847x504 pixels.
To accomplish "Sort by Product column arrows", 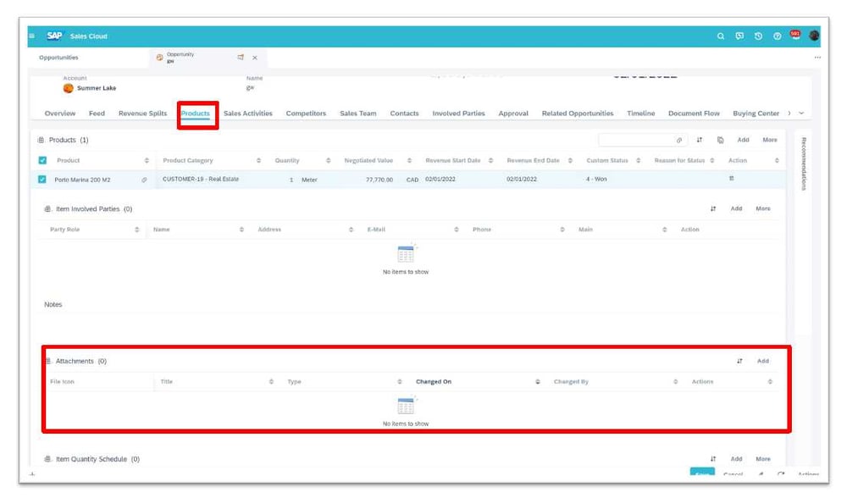I will (x=147, y=160).
